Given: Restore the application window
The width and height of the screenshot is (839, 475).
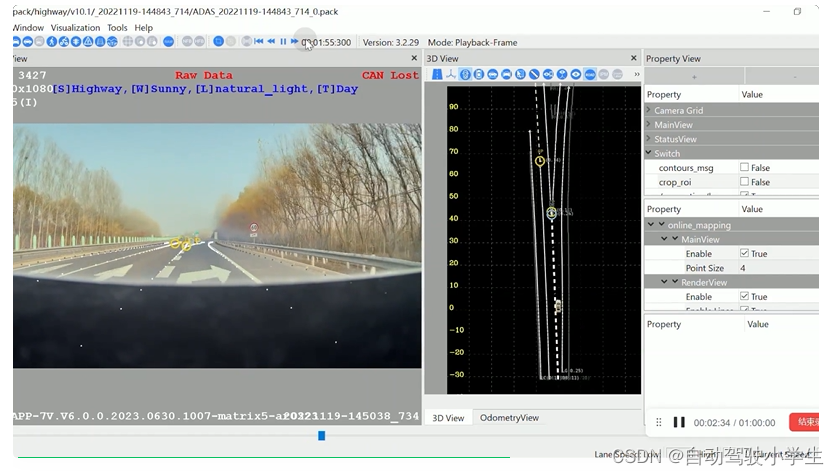Looking at the screenshot, I should [x=797, y=11].
